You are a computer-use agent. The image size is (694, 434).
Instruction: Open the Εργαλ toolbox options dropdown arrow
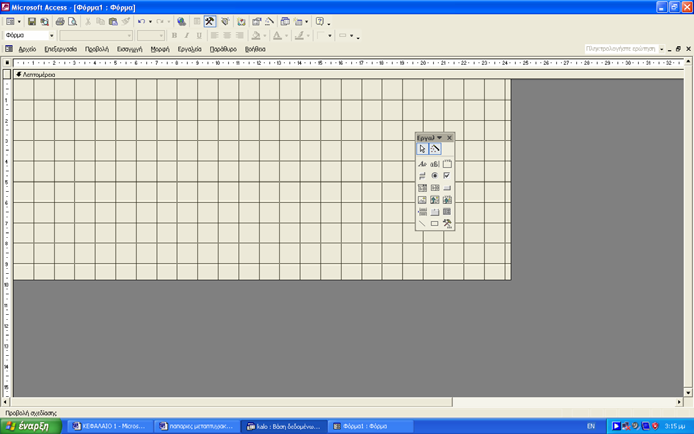[x=440, y=138]
